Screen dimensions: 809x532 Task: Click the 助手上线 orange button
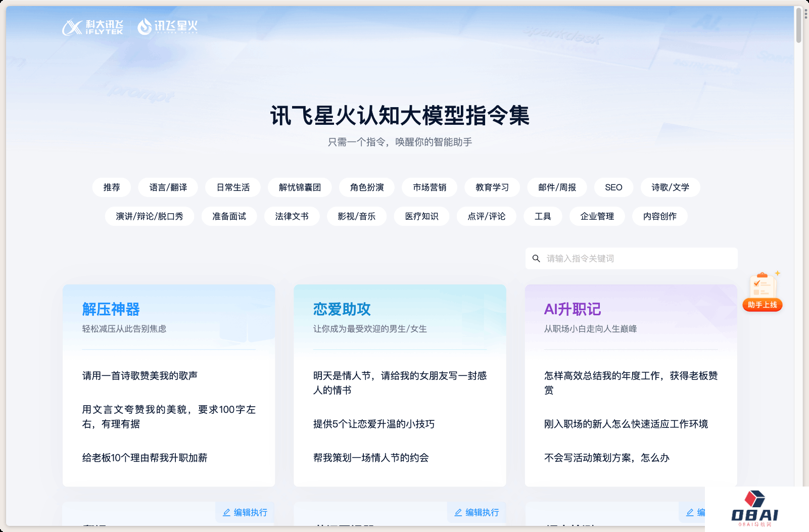(763, 305)
